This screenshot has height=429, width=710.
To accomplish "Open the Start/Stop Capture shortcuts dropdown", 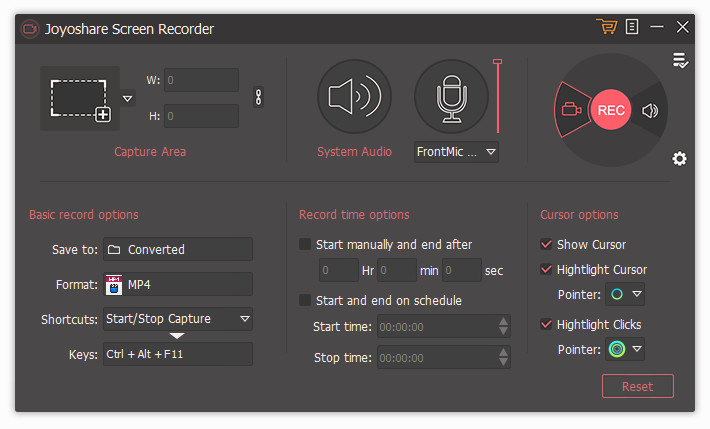I will pyautogui.click(x=178, y=319).
